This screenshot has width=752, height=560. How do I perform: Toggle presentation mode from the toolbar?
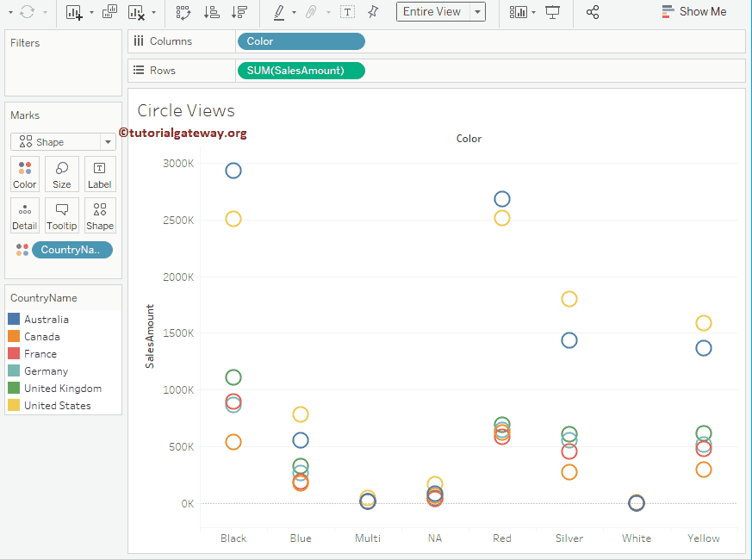click(x=552, y=12)
